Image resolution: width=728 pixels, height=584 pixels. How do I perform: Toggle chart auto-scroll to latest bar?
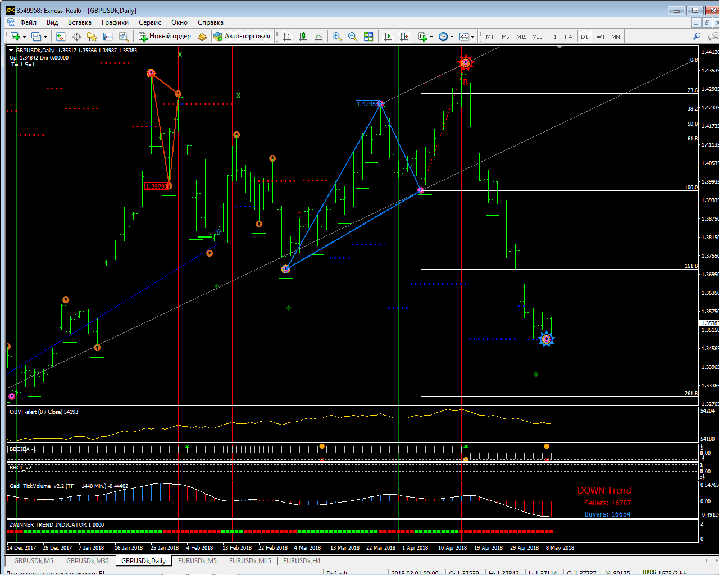[x=388, y=36]
